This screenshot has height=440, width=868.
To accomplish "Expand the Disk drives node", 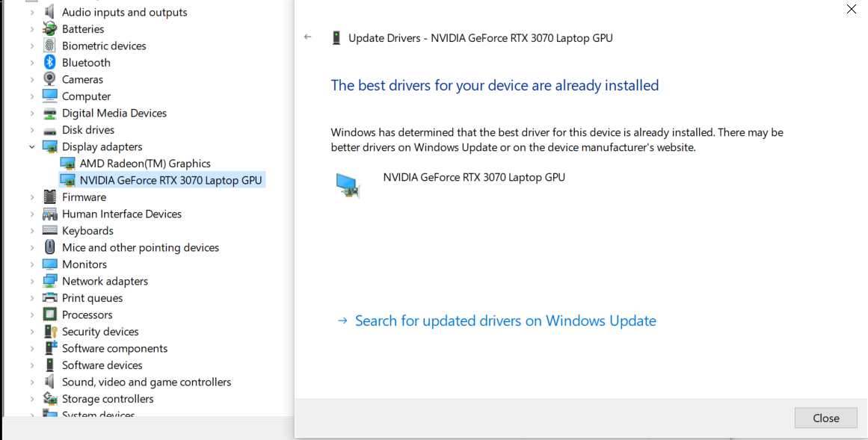I will tap(32, 129).
